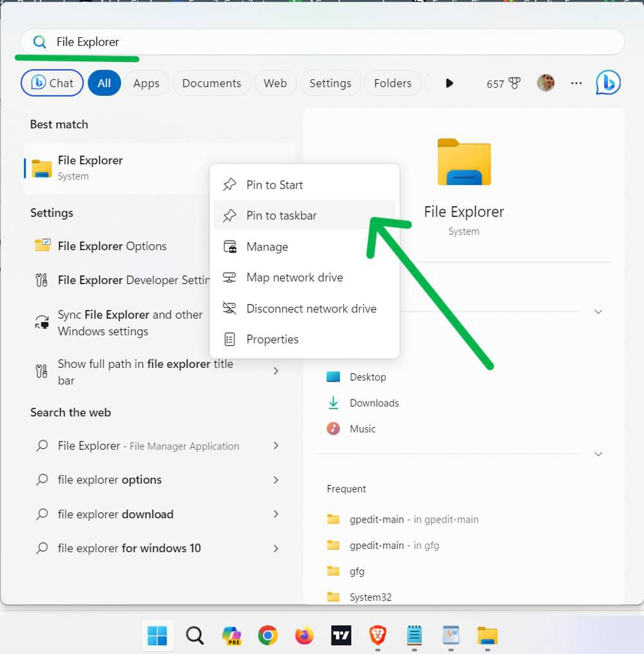Click the Manage computer icon

pos(230,247)
